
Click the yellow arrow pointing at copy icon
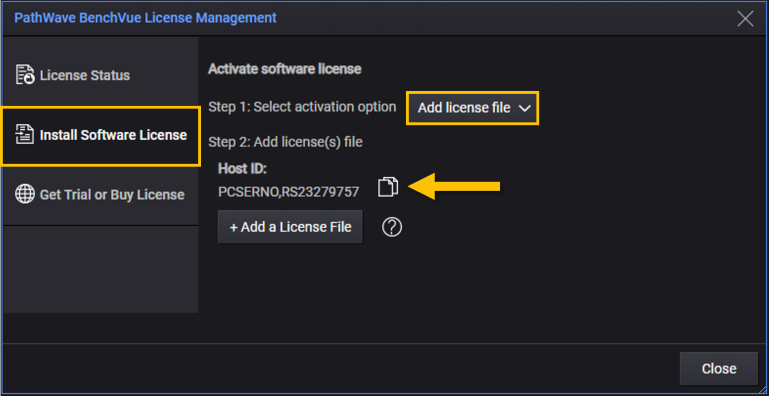(454, 186)
